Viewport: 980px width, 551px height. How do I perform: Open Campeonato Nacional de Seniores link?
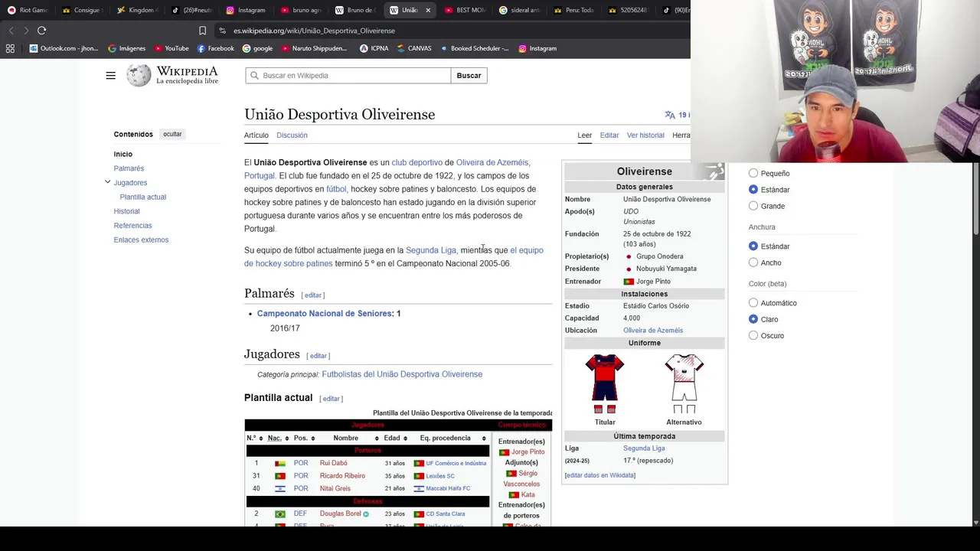[324, 313]
